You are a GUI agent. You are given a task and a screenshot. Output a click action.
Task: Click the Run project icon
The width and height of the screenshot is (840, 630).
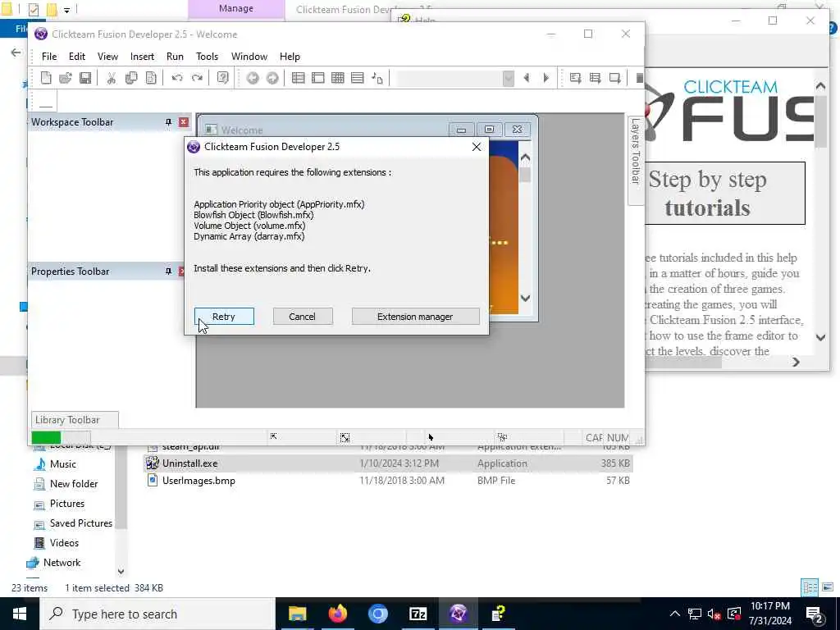coord(575,78)
